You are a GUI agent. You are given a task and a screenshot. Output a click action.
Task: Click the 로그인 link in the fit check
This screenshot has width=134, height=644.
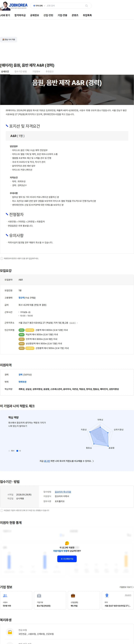coord(47,461)
